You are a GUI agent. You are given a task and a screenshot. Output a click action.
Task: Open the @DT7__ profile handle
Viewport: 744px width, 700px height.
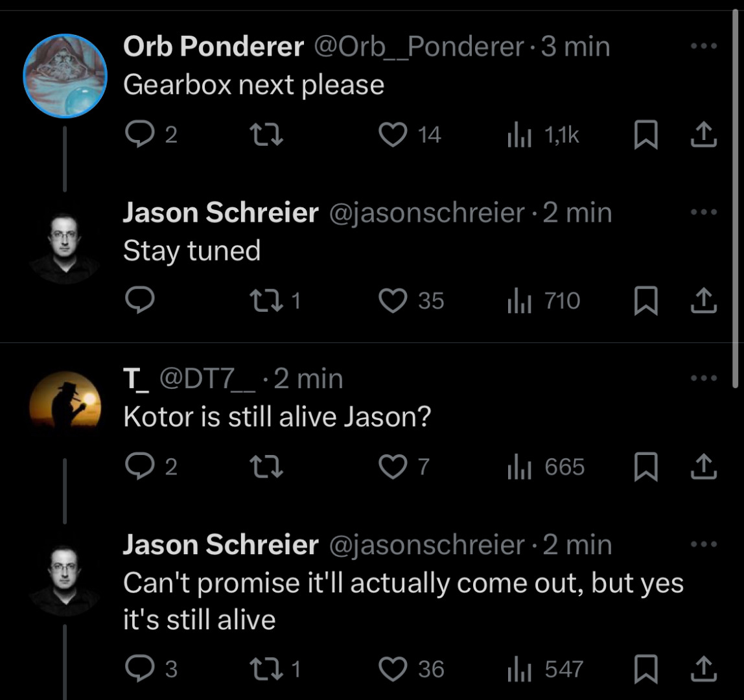pyautogui.click(x=207, y=379)
